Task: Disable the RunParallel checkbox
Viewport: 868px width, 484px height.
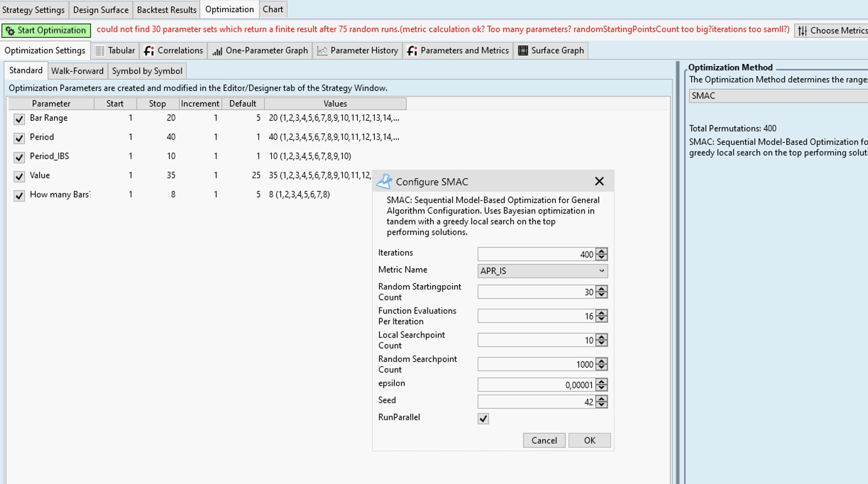Action: coord(483,418)
